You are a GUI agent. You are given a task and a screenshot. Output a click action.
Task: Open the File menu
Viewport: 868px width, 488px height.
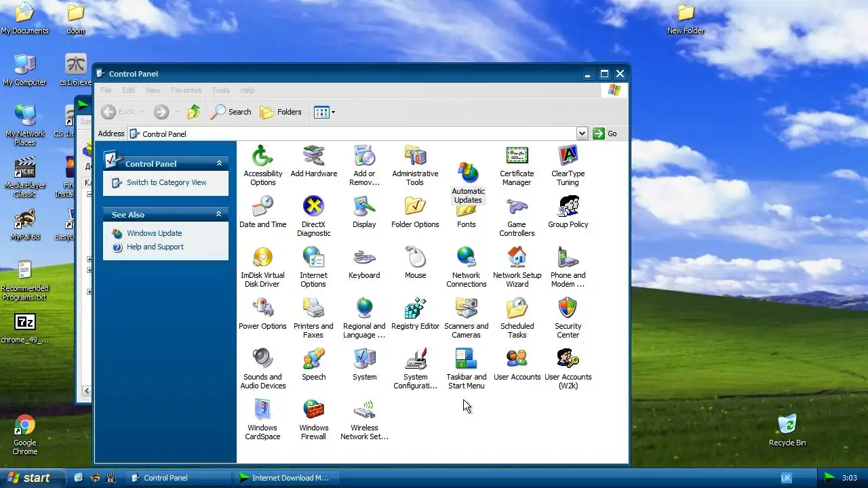(x=106, y=90)
